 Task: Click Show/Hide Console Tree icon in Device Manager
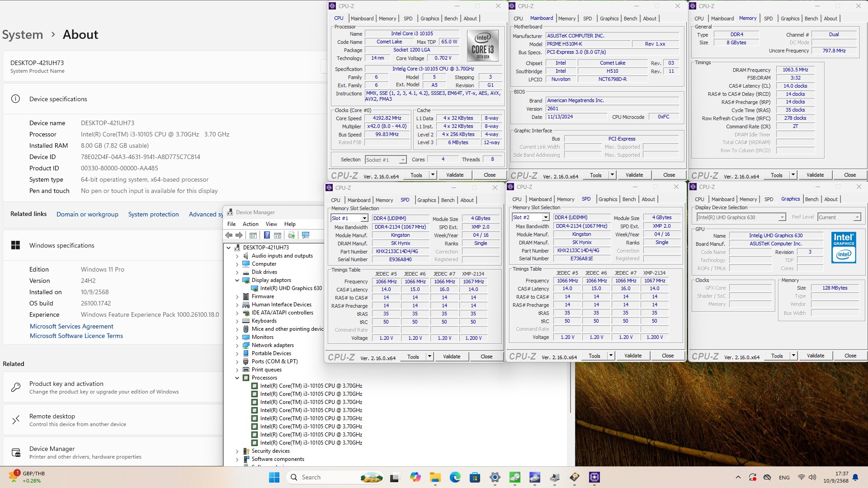coord(253,235)
